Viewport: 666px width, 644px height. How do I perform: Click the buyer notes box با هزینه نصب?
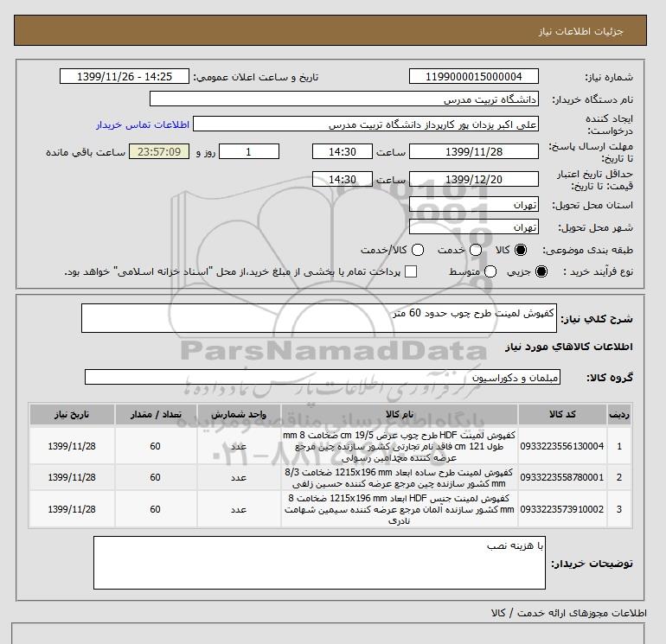(x=319, y=563)
